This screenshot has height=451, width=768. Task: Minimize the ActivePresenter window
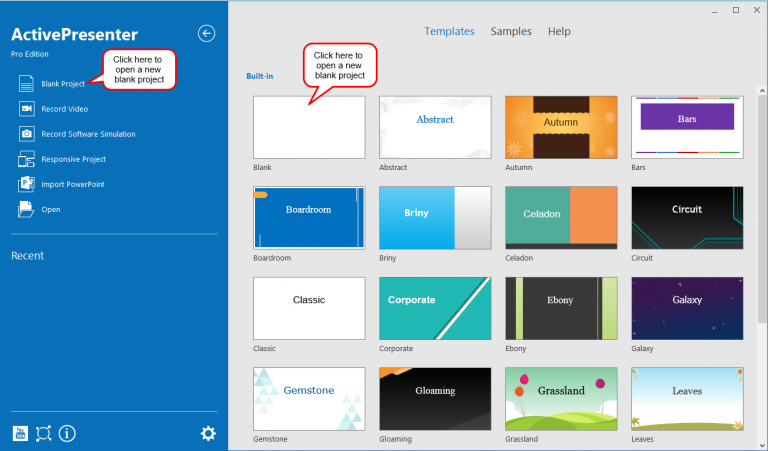[x=715, y=10]
